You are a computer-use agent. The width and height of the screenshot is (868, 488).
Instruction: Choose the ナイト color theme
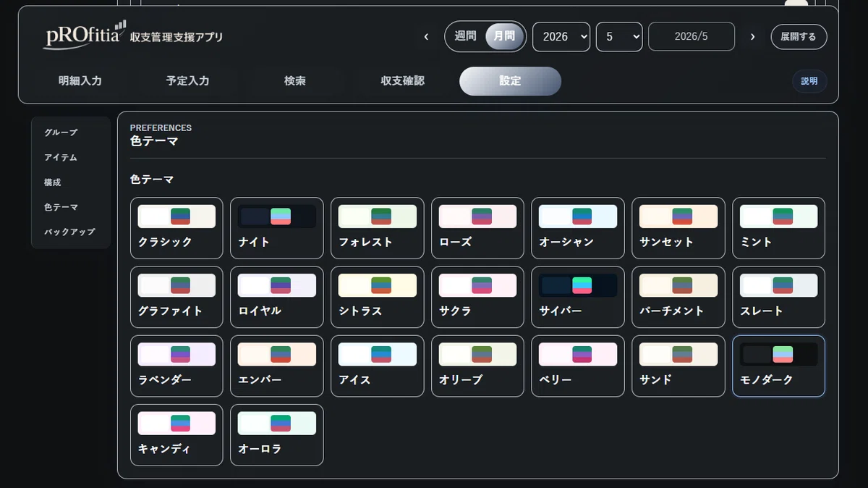[x=277, y=228]
